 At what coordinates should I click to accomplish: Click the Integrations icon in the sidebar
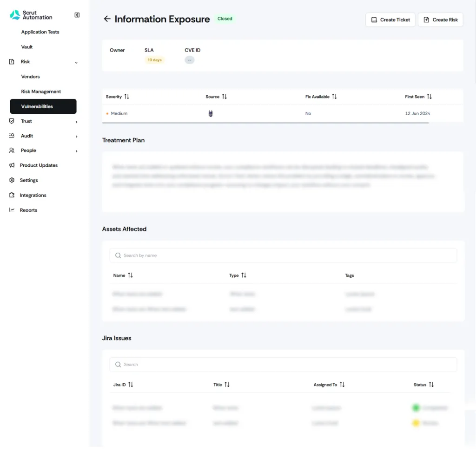coord(13,195)
